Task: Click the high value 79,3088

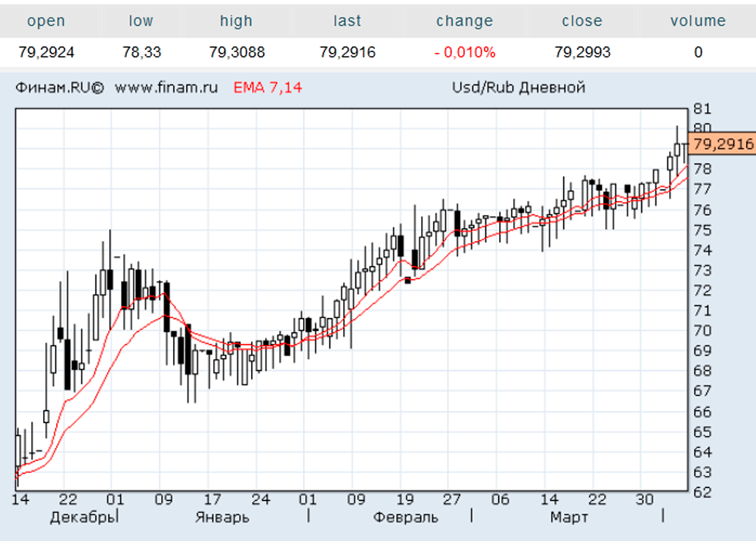Action: [x=236, y=52]
